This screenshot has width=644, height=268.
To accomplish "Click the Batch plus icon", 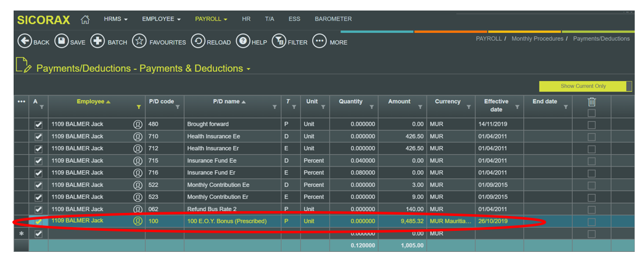I will [x=97, y=41].
